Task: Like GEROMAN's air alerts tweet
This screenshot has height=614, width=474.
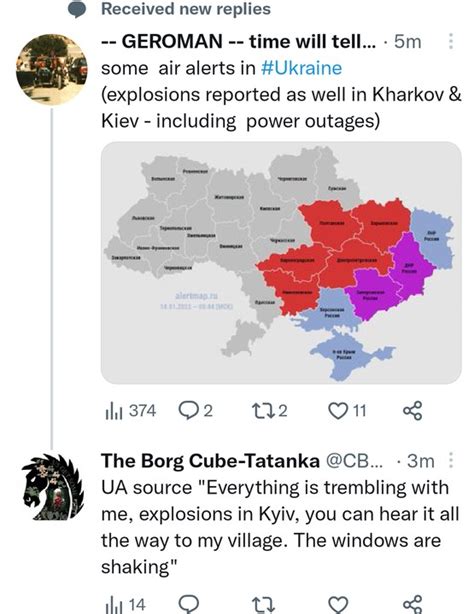Action: coord(347,411)
